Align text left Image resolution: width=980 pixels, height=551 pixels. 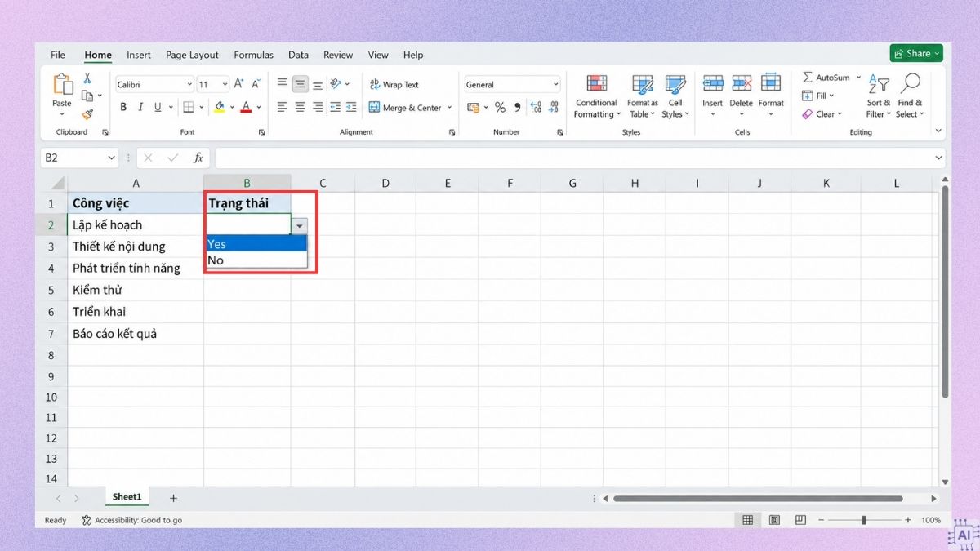(282, 107)
